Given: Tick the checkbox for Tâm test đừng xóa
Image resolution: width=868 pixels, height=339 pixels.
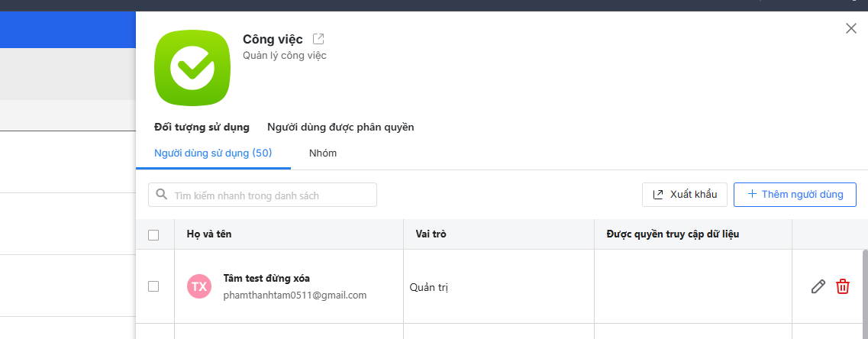Looking at the screenshot, I should (x=153, y=286).
